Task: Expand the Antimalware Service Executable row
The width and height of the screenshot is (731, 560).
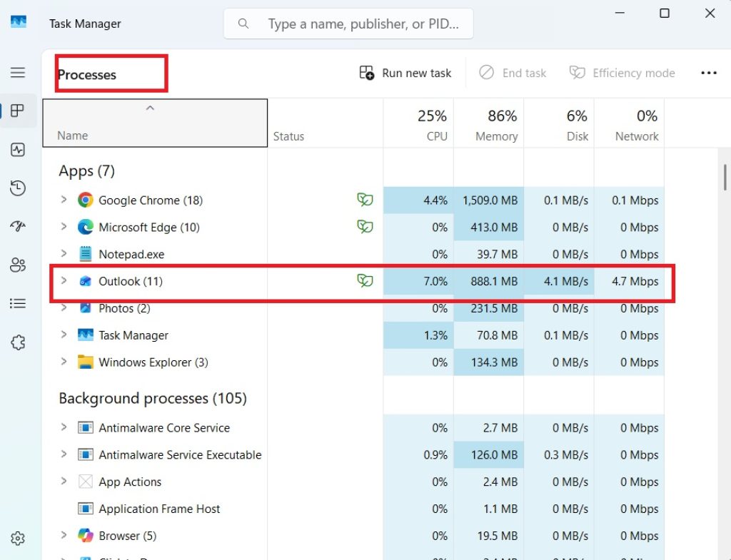Action: (64, 454)
